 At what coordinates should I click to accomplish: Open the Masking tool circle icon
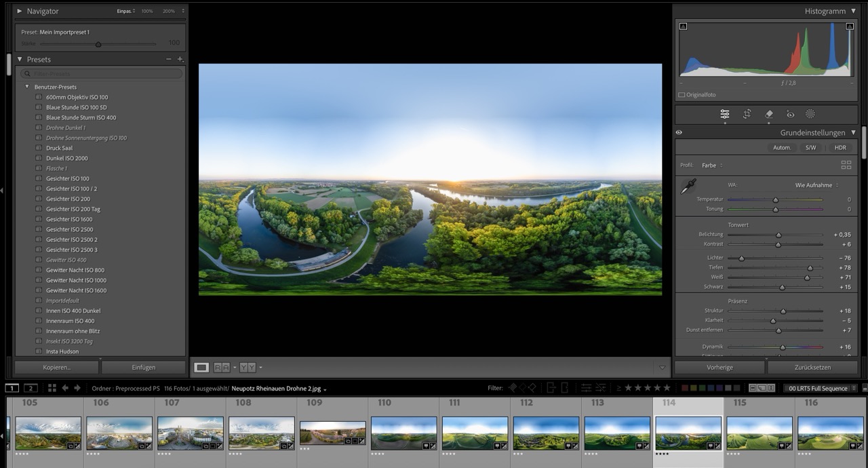810,114
